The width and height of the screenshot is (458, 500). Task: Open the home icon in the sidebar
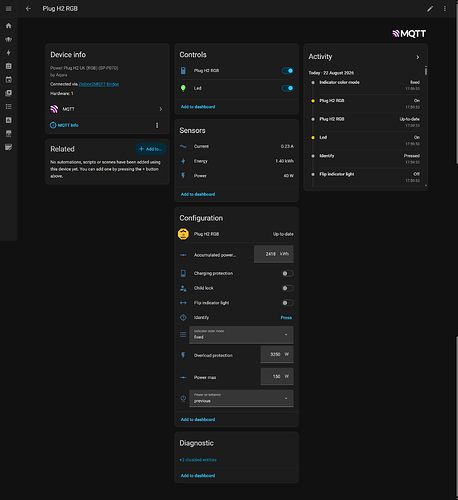click(x=9, y=26)
